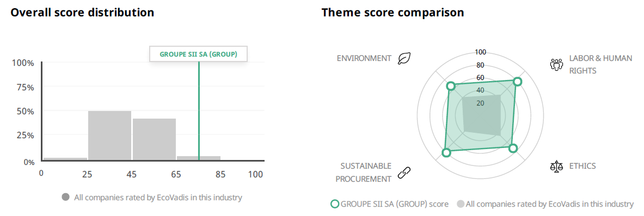The height and width of the screenshot is (216, 644).
Task: Click the GROUPE SII SA (GROUP) label box
Action: [198, 54]
